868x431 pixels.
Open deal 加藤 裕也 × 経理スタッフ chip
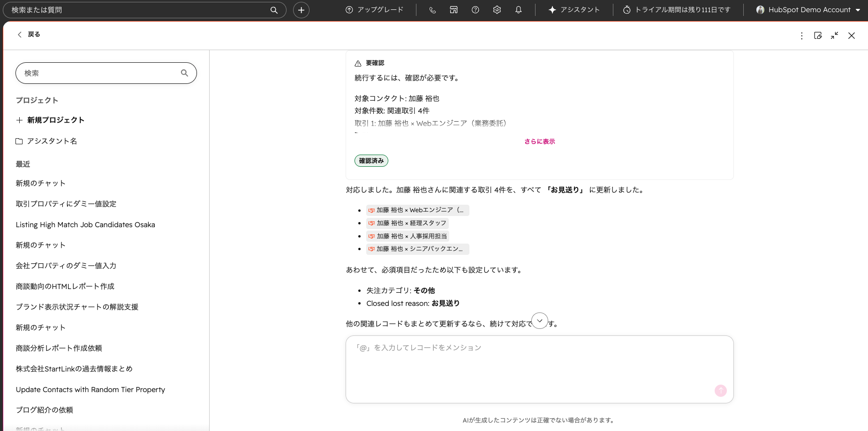point(408,223)
